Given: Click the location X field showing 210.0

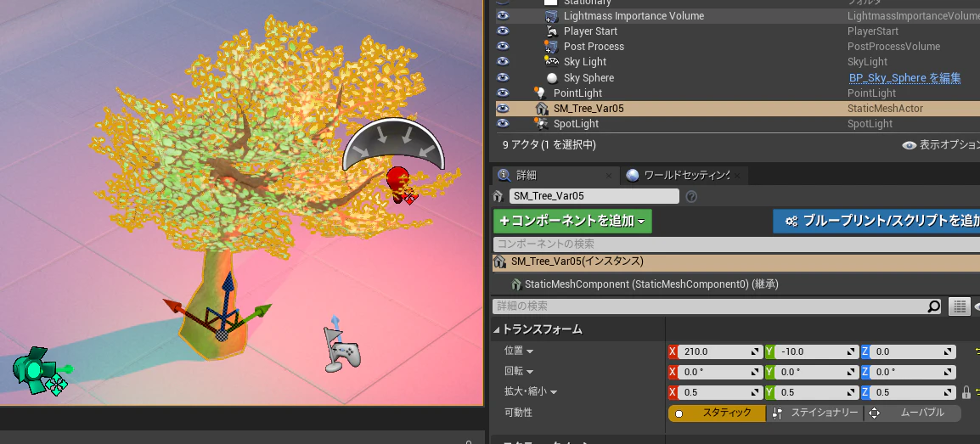Looking at the screenshot, I should (x=721, y=351).
